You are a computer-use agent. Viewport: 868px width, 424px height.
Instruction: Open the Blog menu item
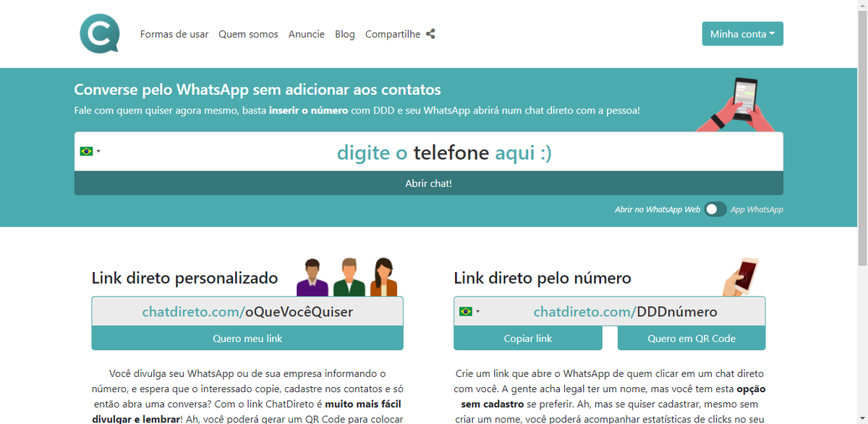tap(345, 34)
